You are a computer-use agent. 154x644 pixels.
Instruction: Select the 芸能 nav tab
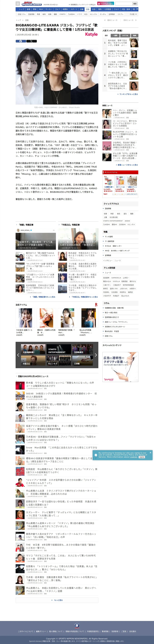(88, 9)
